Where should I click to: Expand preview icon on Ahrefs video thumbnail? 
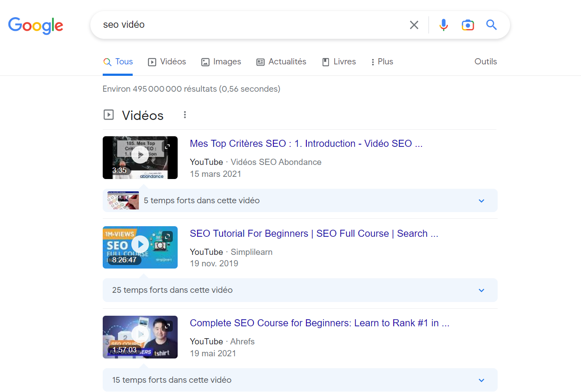[x=167, y=326]
